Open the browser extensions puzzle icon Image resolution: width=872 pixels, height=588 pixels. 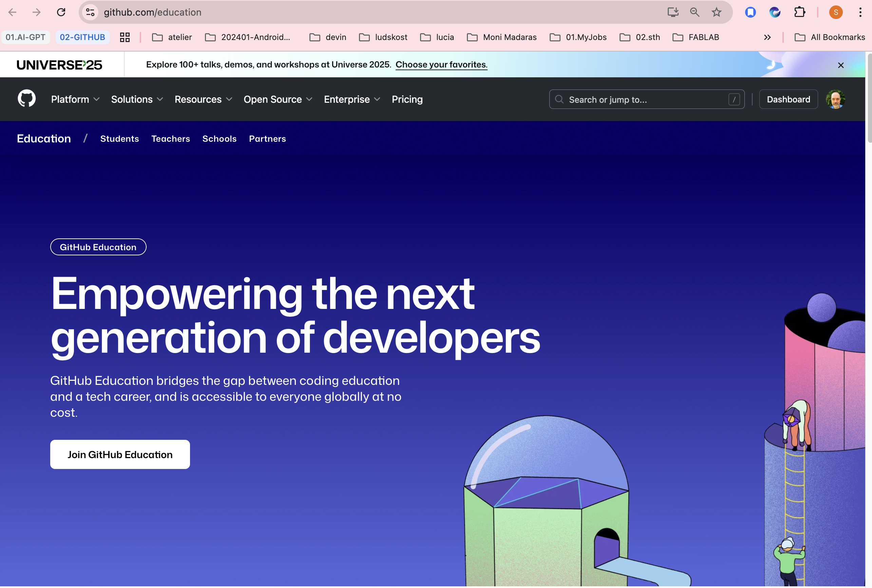(x=800, y=12)
